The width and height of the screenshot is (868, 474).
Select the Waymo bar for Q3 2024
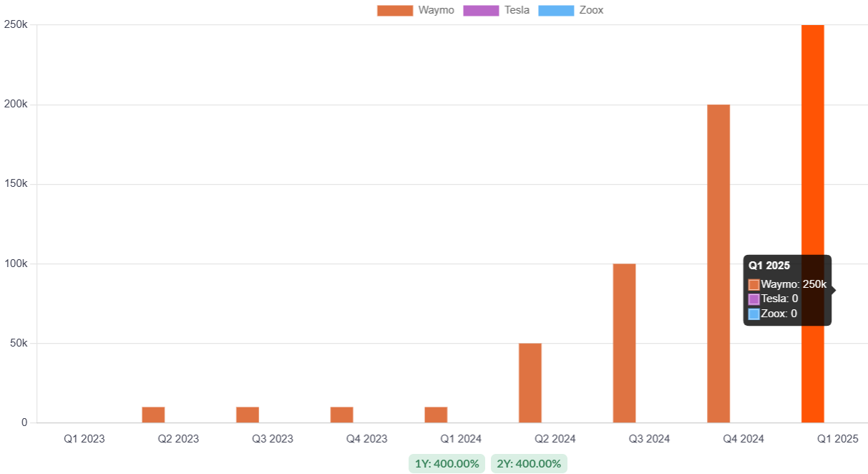click(x=624, y=343)
